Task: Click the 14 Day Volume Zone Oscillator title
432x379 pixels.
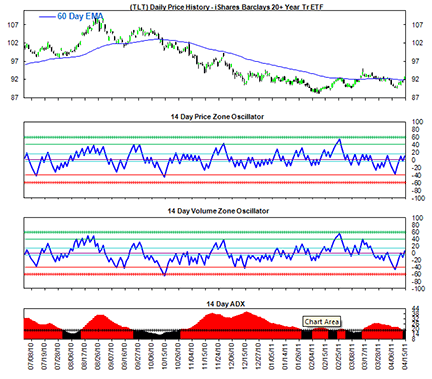Action: 218,211
